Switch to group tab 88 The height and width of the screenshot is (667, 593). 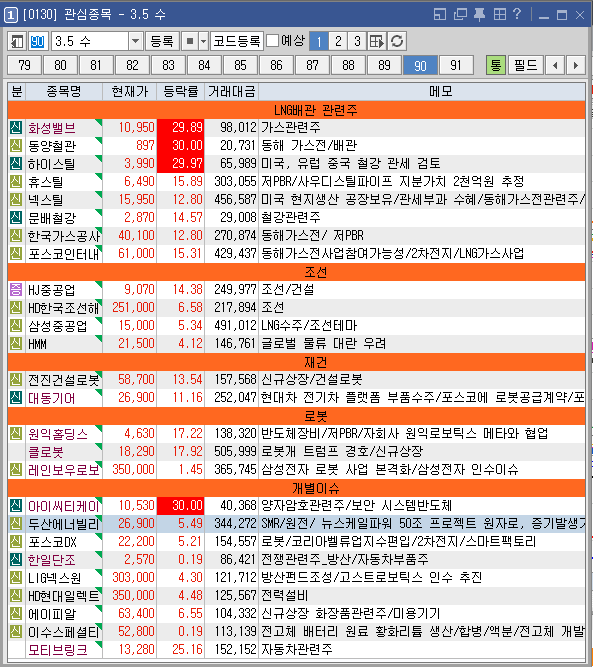[348, 65]
